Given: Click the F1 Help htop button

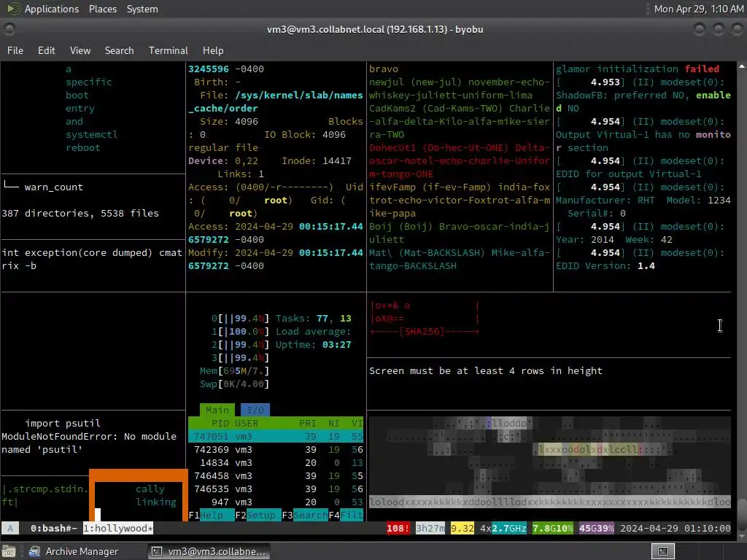Looking at the screenshot, I should 212,516.
